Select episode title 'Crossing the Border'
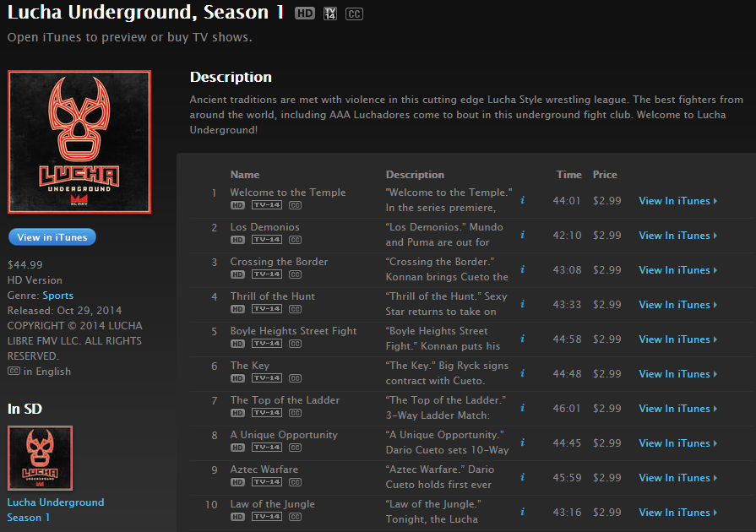The width and height of the screenshot is (756, 532). [x=279, y=262]
